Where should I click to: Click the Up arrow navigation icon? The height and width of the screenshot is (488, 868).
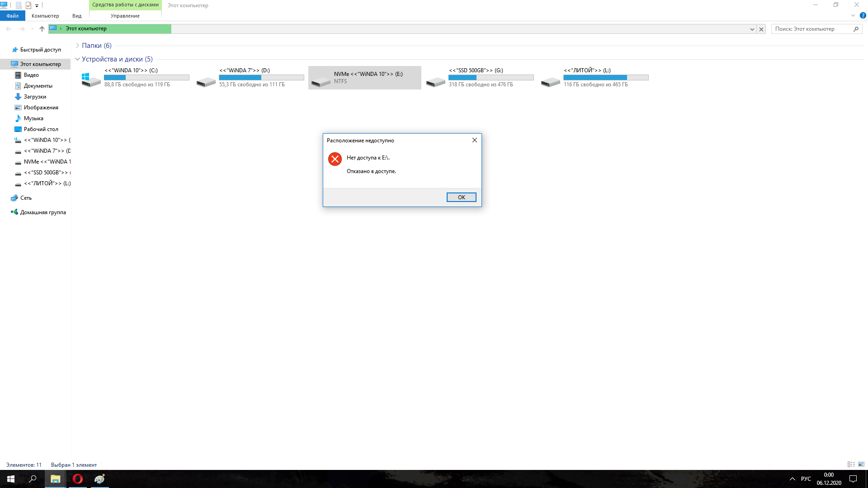click(42, 29)
